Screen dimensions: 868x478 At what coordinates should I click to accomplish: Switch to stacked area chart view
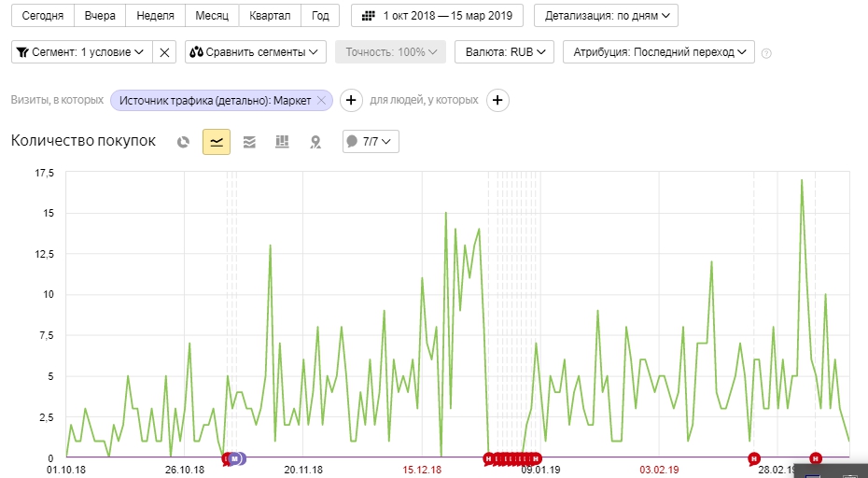coord(249,142)
